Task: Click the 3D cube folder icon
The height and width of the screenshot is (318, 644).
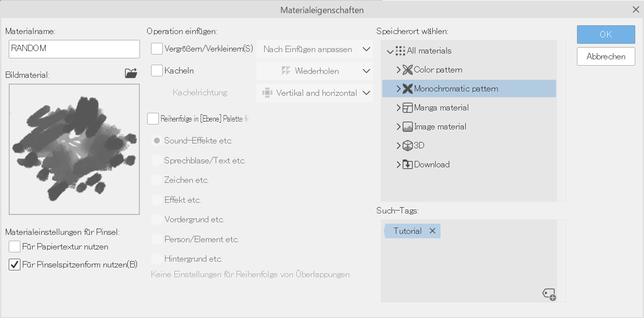Action: click(407, 145)
